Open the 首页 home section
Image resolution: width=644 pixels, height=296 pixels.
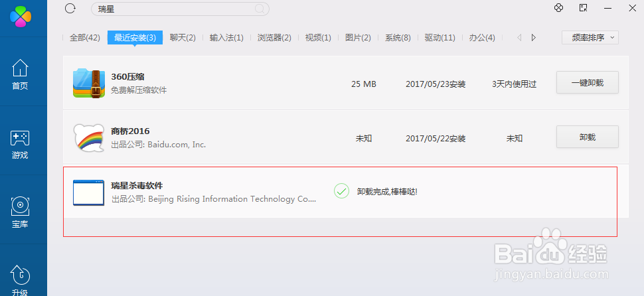[x=20, y=74]
